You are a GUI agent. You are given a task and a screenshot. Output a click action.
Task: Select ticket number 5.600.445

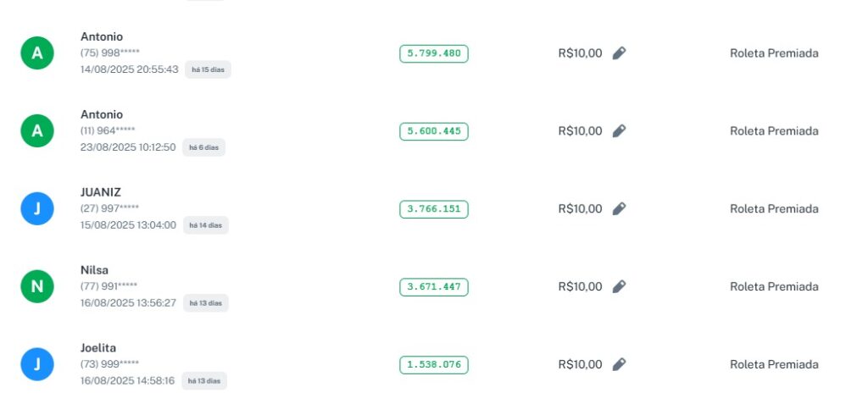click(433, 131)
